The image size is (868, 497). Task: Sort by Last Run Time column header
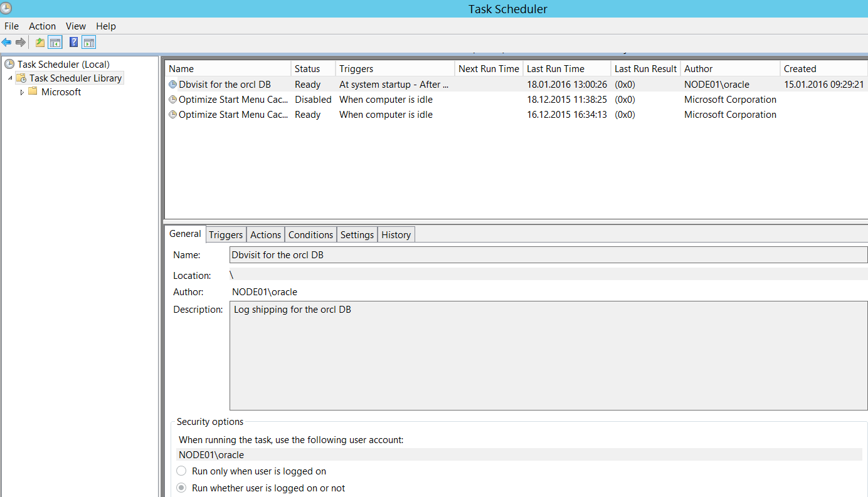(x=566, y=68)
